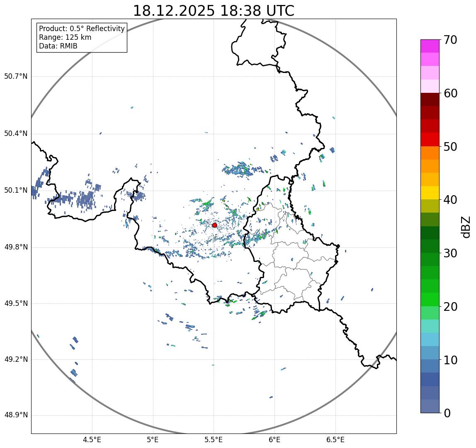Click the 50.4°N latitude label
Viewport: 476px width, 448px height.
tap(16, 133)
